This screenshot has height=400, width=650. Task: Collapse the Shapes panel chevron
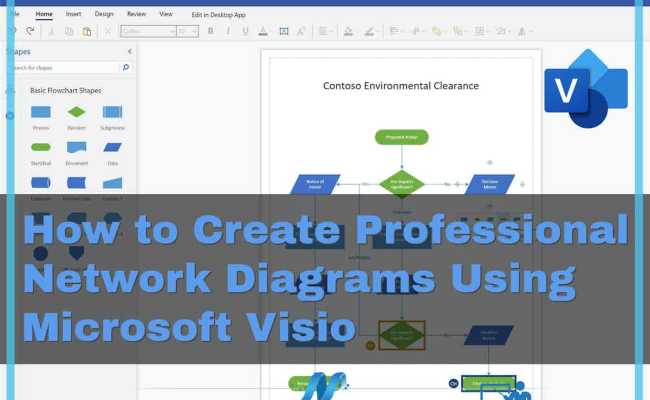(x=130, y=51)
